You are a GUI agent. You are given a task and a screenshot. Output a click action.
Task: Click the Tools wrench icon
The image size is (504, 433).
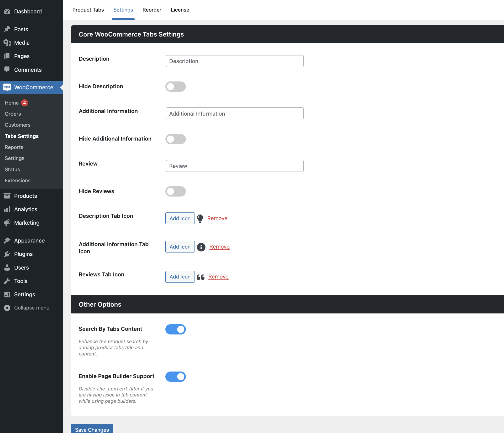tap(7, 281)
